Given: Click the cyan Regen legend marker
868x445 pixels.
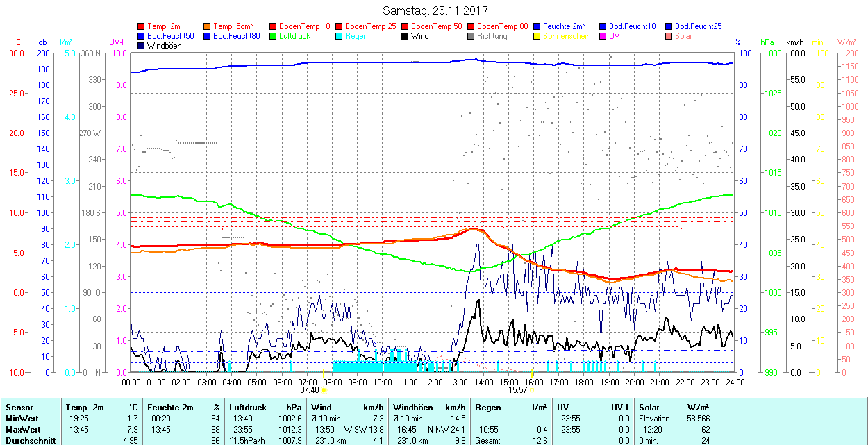Looking at the screenshot, I should coord(340,36).
